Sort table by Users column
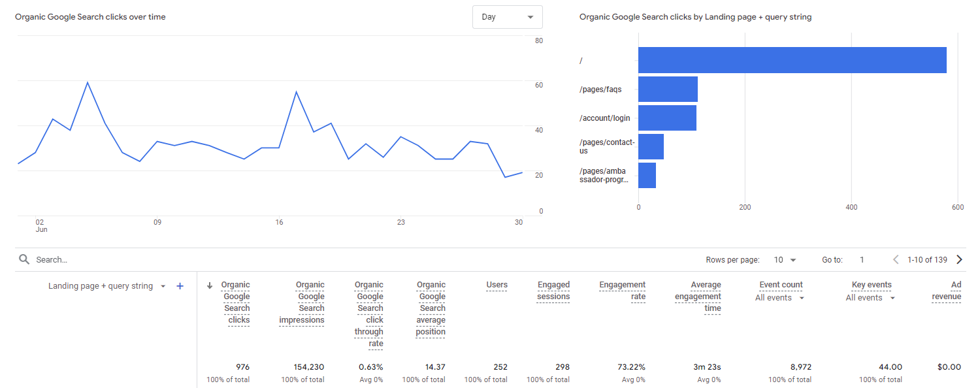Viewport: 980px width, 388px height. click(x=497, y=285)
